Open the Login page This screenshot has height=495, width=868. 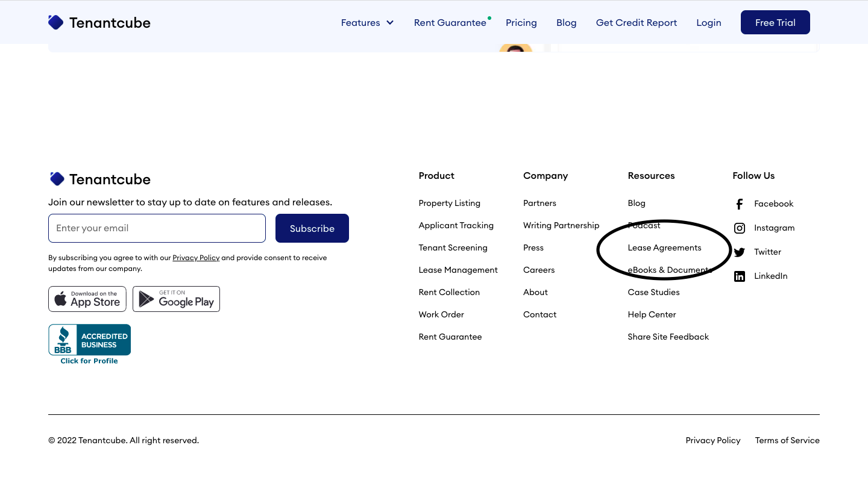point(709,23)
